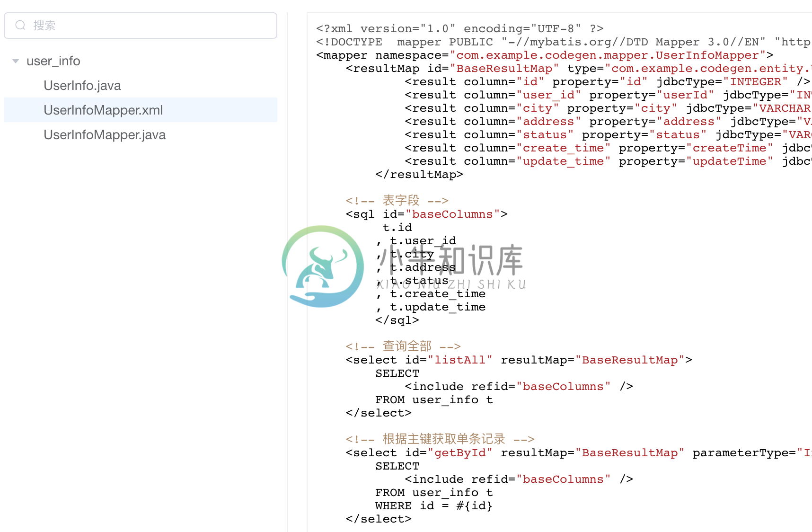This screenshot has width=812, height=532.
Task: Select the user_info folder row
Action: [x=141, y=61]
